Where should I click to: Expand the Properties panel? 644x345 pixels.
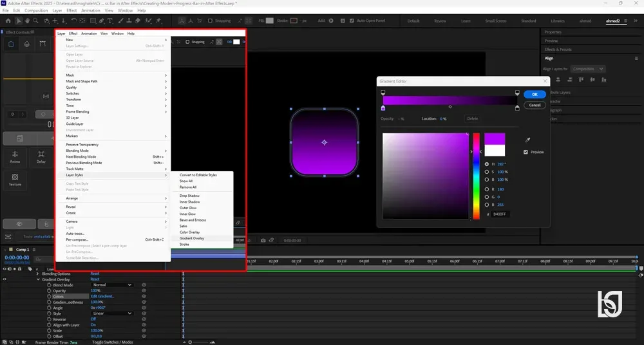pyautogui.click(x=553, y=32)
